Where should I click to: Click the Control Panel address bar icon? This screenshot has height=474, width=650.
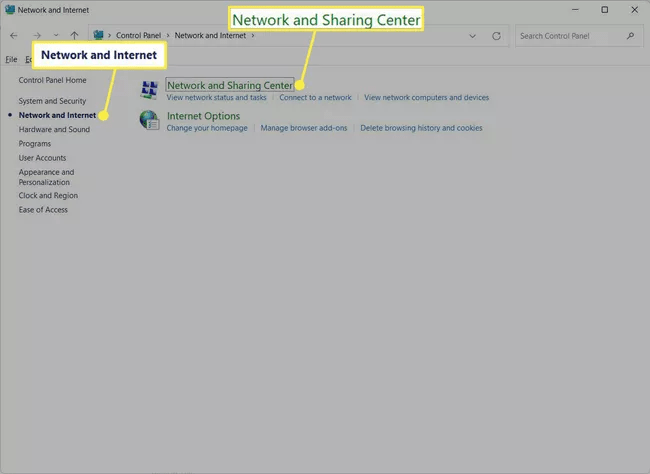click(x=98, y=35)
